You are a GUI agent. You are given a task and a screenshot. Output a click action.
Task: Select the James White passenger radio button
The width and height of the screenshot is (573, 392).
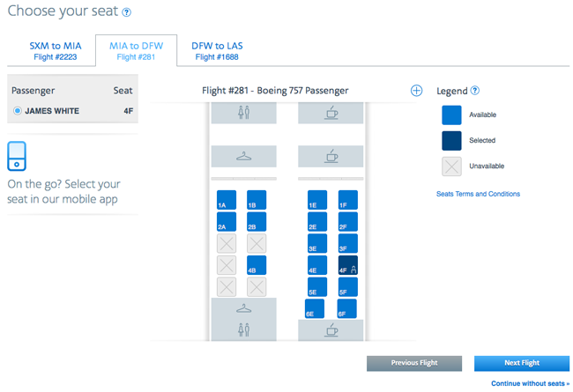point(19,111)
